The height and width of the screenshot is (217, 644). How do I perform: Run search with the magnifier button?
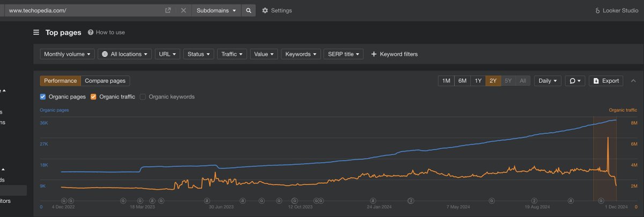tap(248, 10)
